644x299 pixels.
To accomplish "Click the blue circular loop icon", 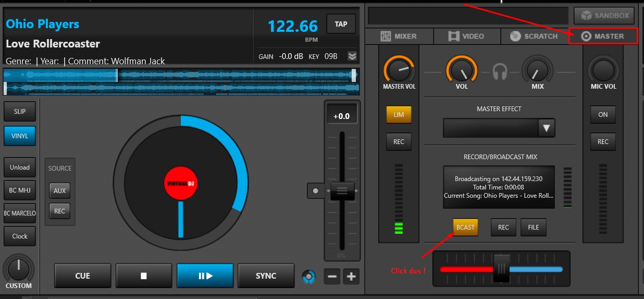I will click(309, 277).
